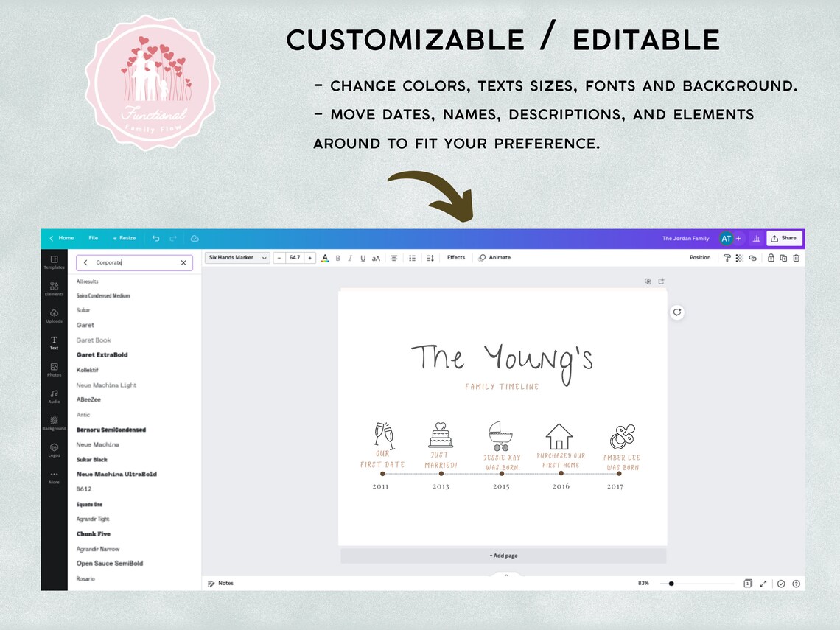Click the Share button
The width and height of the screenshot is (840, 630).
click(x=783, y=238)
